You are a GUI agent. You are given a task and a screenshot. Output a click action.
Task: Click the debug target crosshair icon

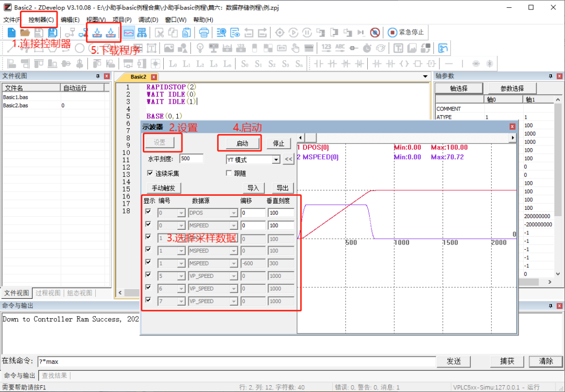(279, 33)
